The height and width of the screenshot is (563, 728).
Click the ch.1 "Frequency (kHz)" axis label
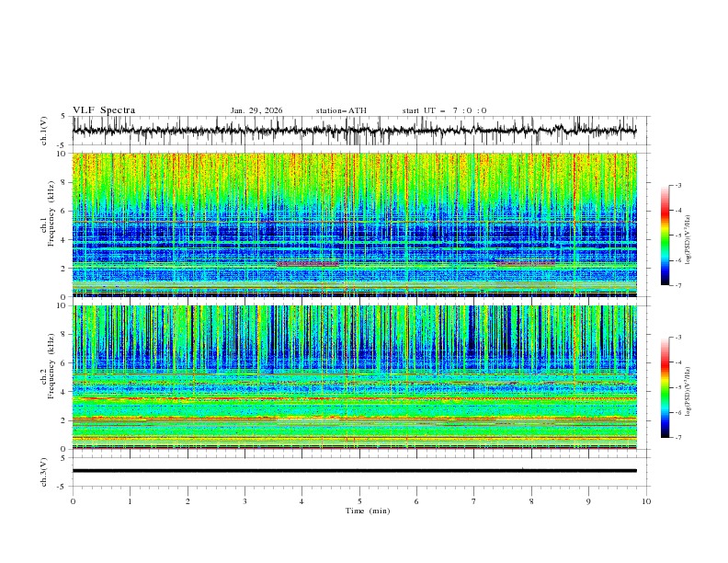click(51, 213)
